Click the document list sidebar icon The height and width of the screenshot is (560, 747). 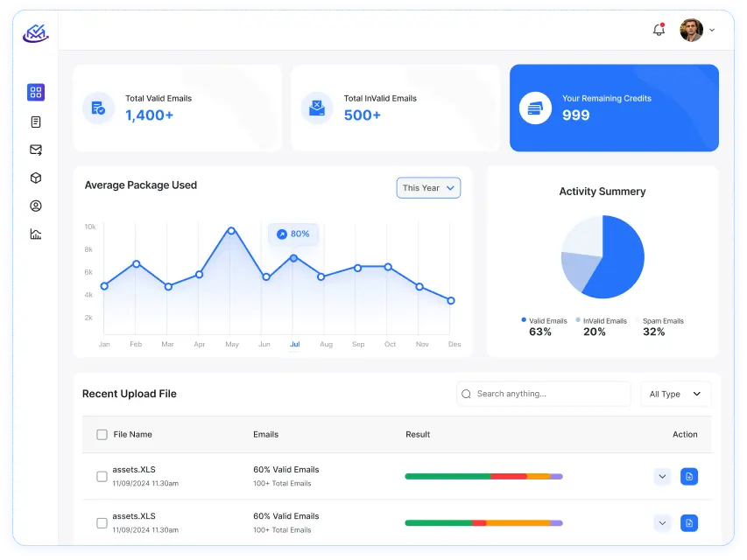click(36, 122)
